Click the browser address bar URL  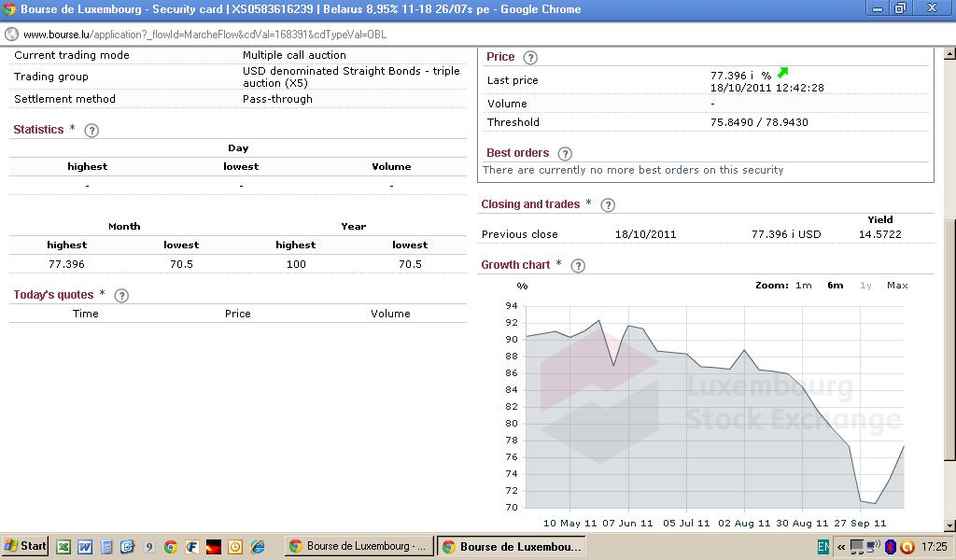(204, 35)
